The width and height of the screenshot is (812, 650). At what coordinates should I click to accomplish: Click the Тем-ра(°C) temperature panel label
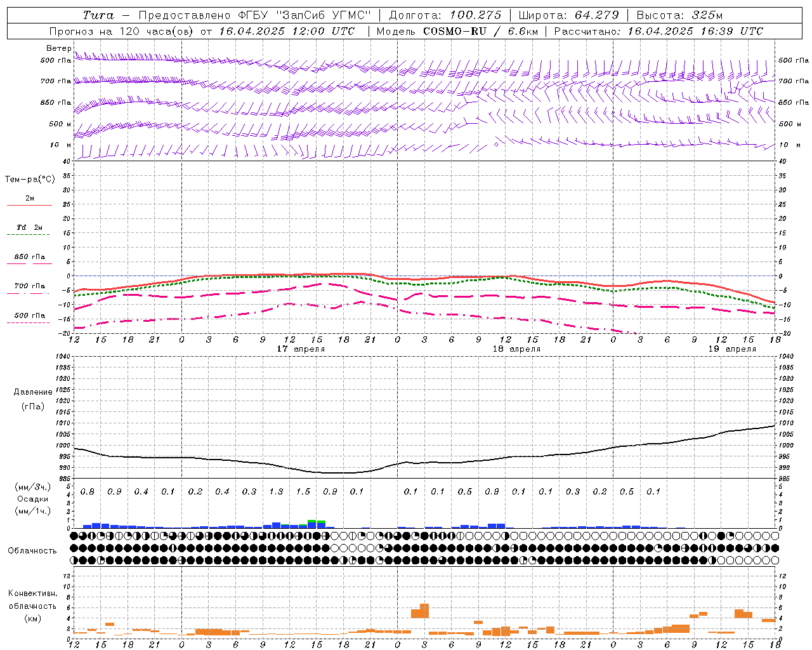30,180
